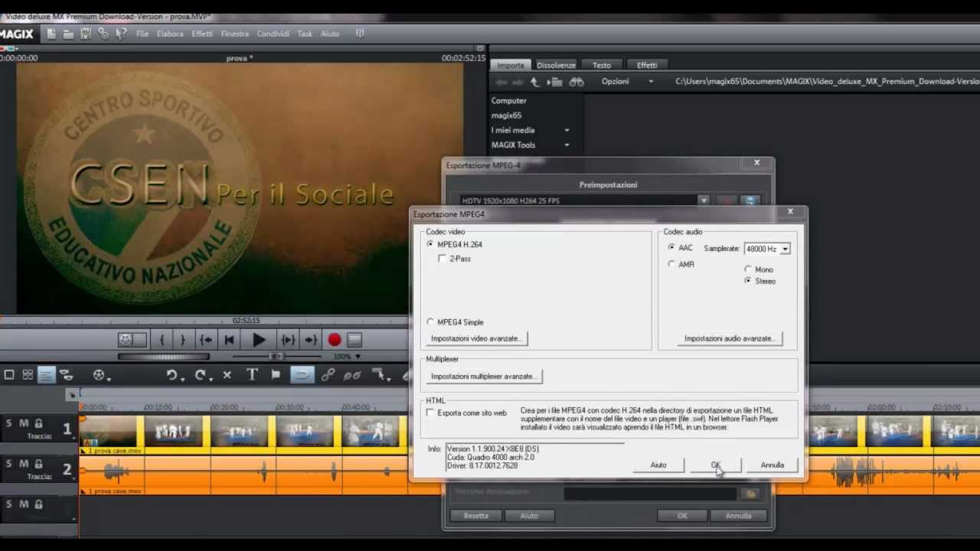Screen dimensions: 980x551
Task: Click the group objects chain icon
Action: point(328,375)
